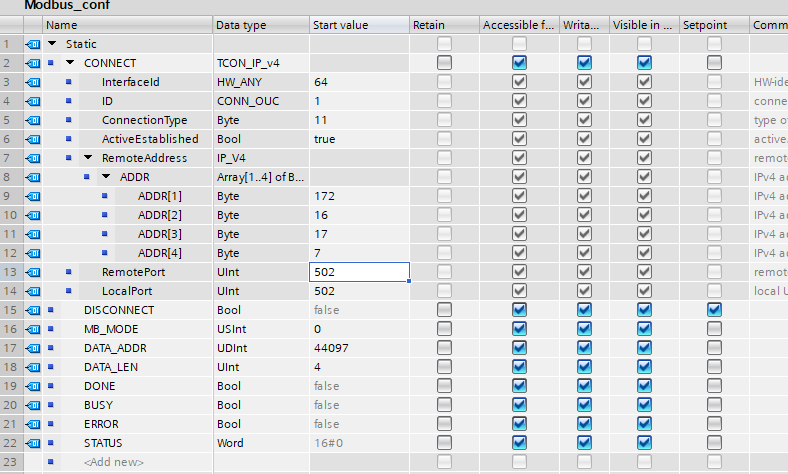Toggle Accessible checkbox for BUSY row
This screenshot has width=788, height=474.
tap(519, 405)
